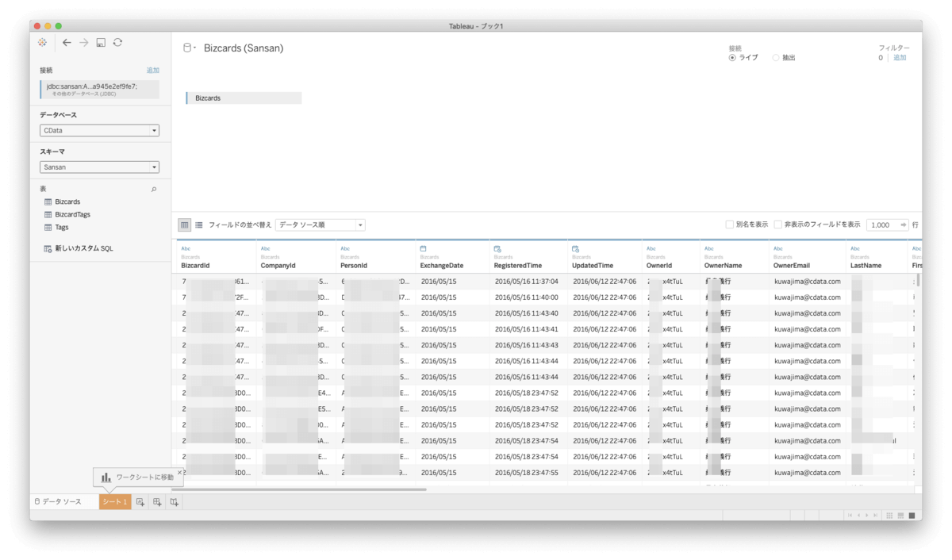The height and width of the screenshot is (560, 952).
Task: Select the 抽出 extract radio button
Action: (776, 58)
